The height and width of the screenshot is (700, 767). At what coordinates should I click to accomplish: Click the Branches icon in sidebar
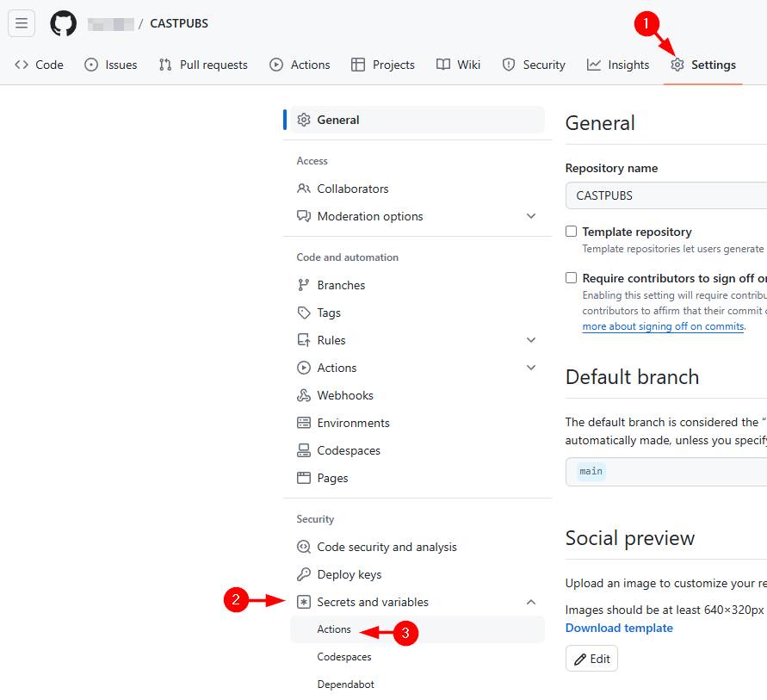coord(303,285)
